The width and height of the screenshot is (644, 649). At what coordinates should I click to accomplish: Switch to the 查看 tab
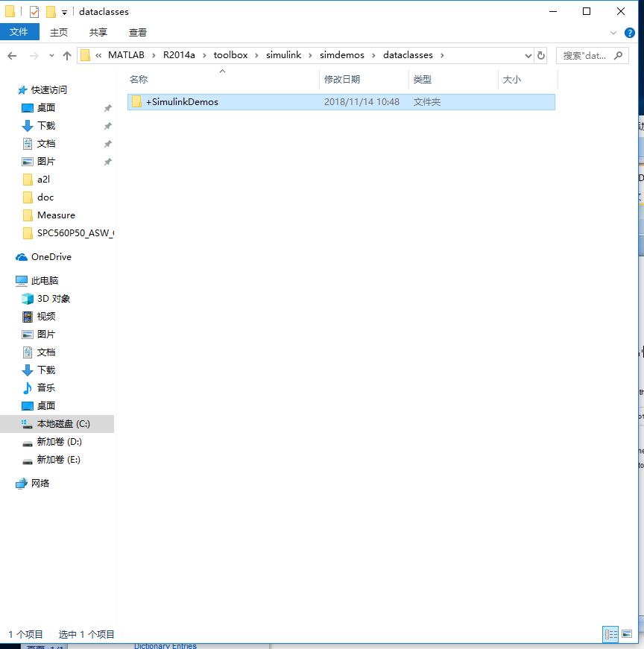[138, 34]
